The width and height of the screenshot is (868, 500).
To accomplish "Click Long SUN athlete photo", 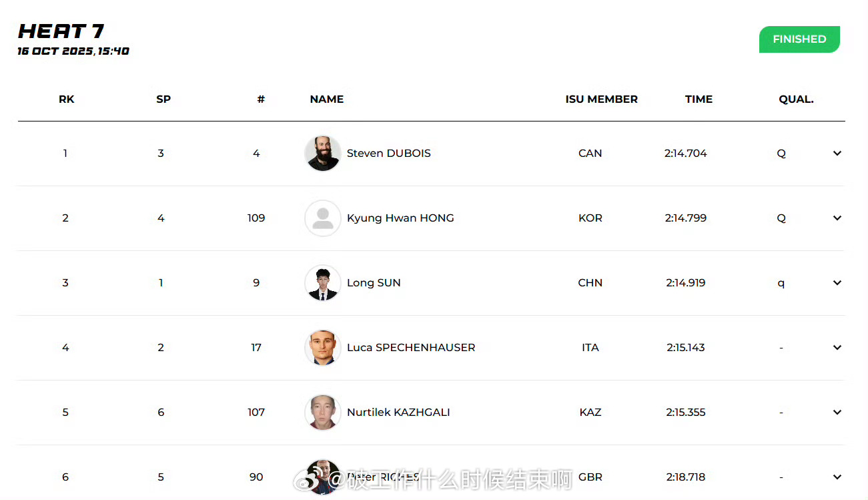I will 323,283.
